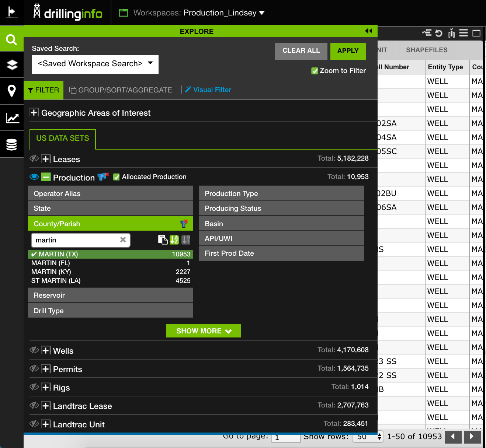Open the Reservoir filter
Viewport: 486px width, 448px height.
111,295
